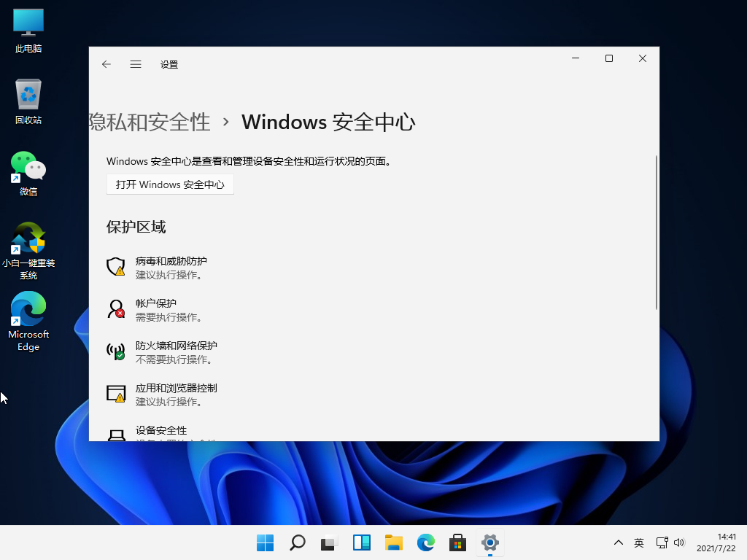747x560 pixels.
Task: Show hidden system tray icons
Action: (617, 542)
